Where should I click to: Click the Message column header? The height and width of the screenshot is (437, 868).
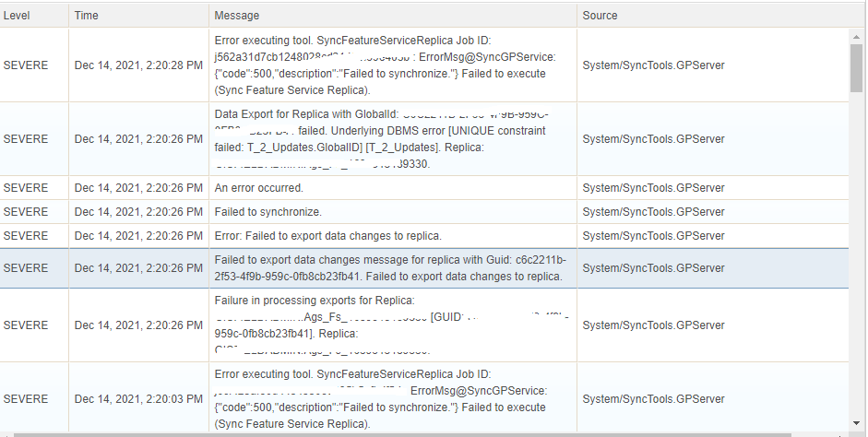[236, 16]
